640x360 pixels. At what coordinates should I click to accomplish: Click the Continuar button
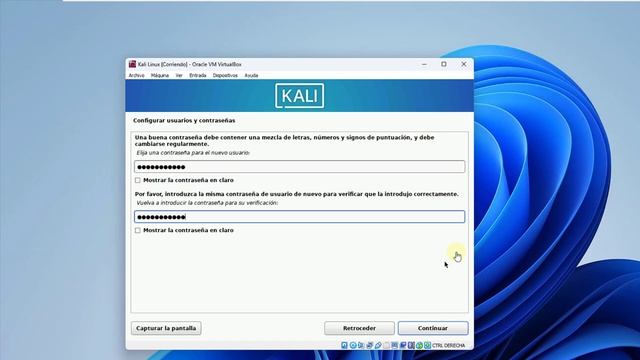pos(433,328)
